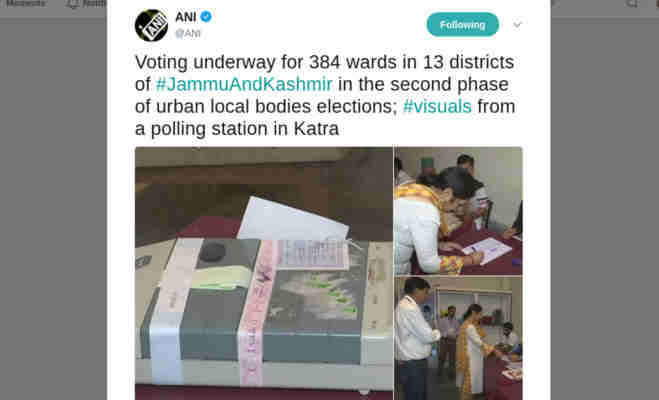Toggle the Following button

(462, 24)
